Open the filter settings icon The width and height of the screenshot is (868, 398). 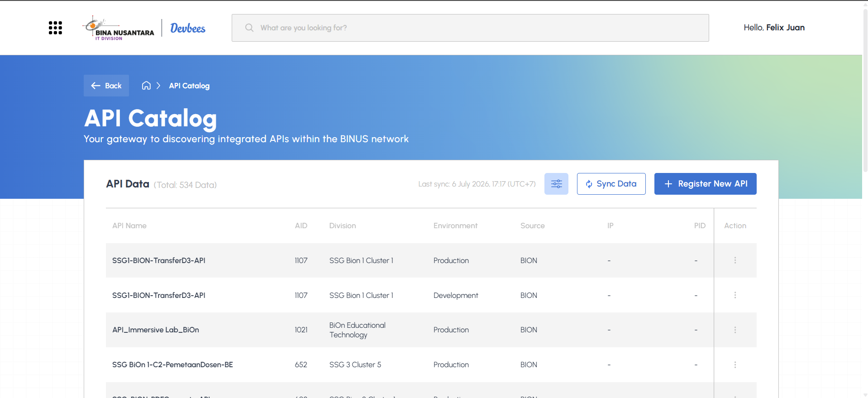[x=556, y=184]
